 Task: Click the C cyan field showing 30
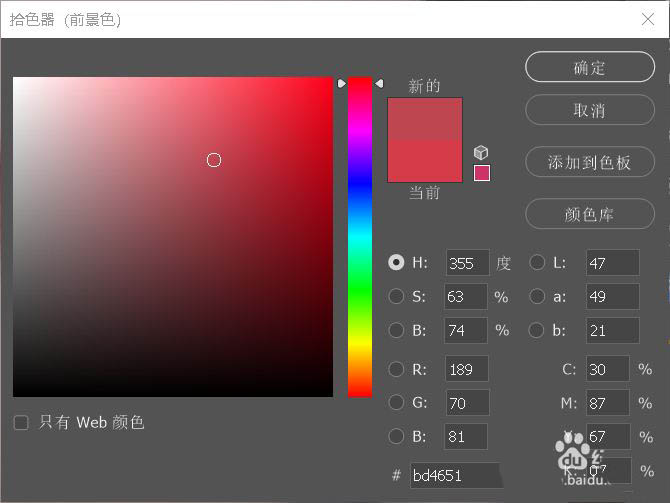click(608, 369)
